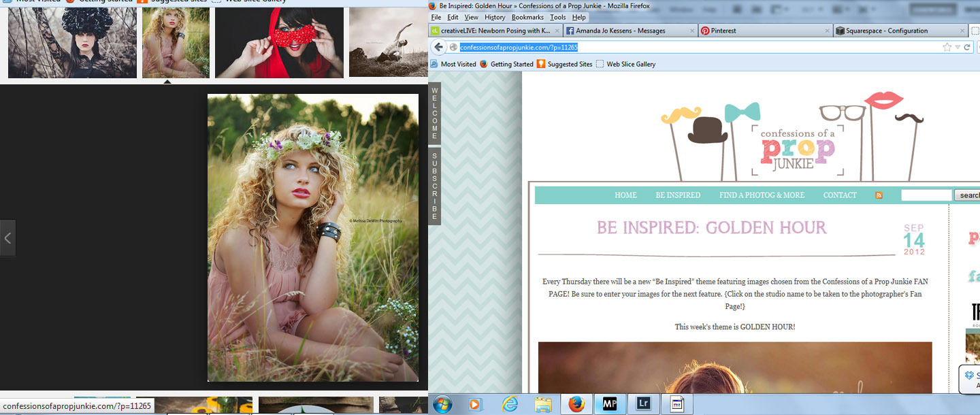The width and height of the screenshot is (980, 415).
Task: Open Lightroom from the taskbar
Action: [x=642, y=404]
